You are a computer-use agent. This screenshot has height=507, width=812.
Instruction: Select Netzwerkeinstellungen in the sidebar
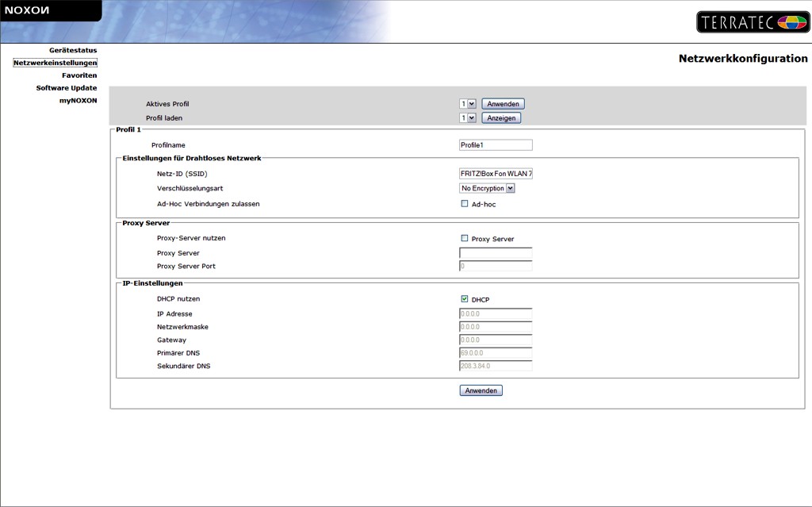click(55, 63)
